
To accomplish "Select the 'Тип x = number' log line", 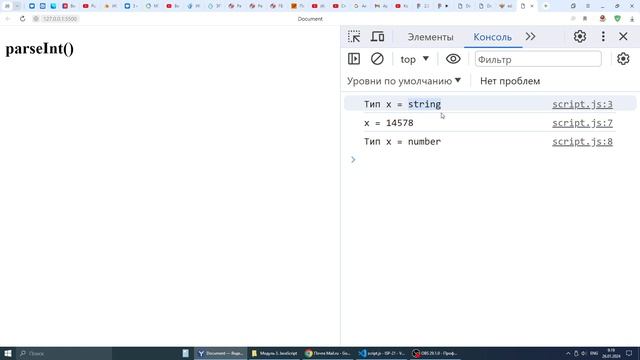I will tap(402, 142).
